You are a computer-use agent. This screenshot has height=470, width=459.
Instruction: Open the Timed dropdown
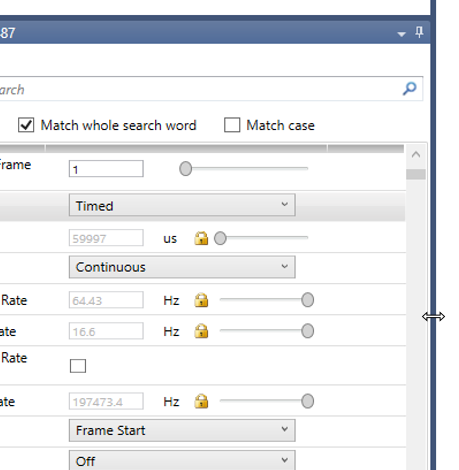(x=182, y=205)
